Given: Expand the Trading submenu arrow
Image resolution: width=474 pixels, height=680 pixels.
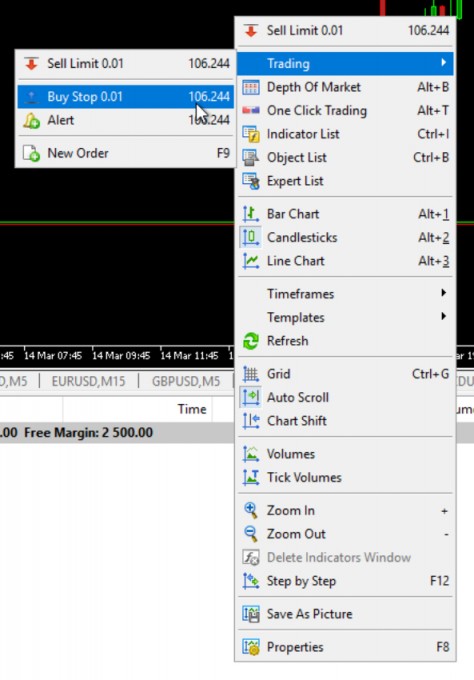Looking at the screenshot, I should click(443, 62).
